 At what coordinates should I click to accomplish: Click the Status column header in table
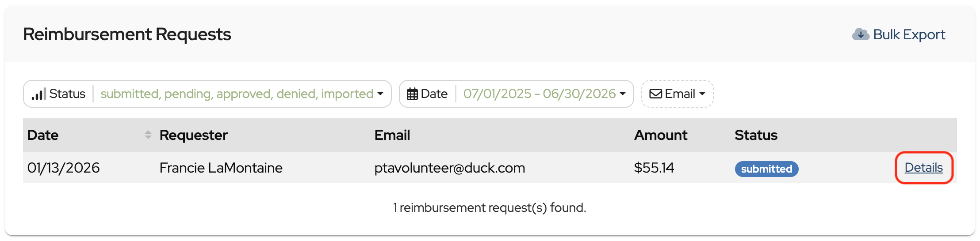pos(756,135)
